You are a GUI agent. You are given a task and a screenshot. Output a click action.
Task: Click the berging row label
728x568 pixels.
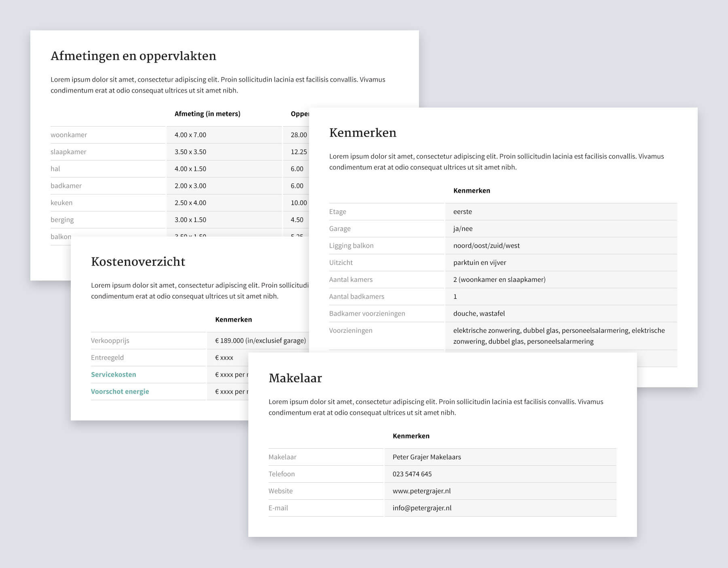(62, 220)
